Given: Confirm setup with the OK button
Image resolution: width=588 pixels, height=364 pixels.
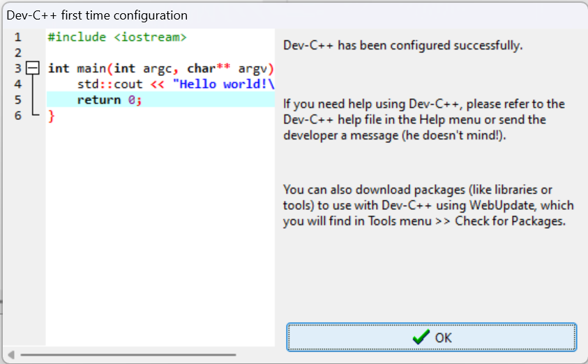Looking at the screenshot, I should point(431,337).
